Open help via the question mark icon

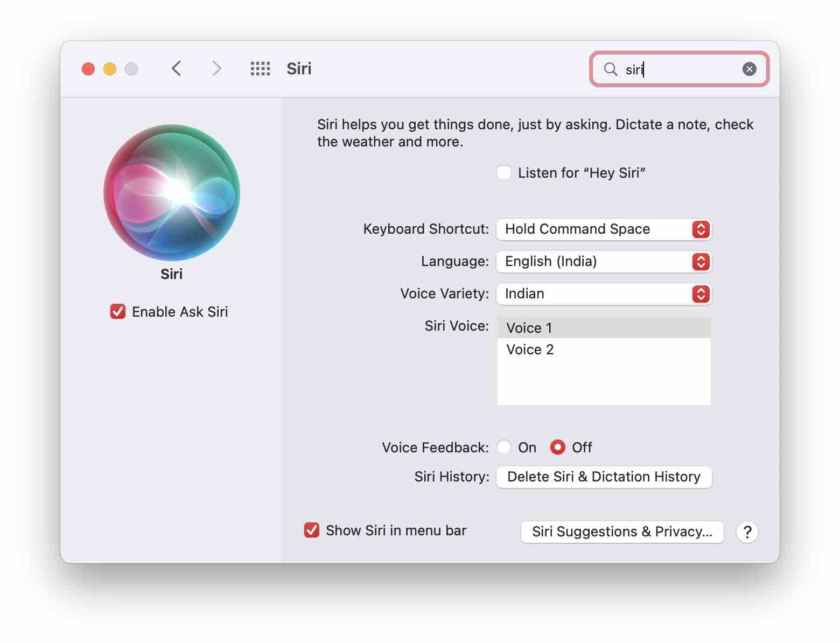[747, 532]
